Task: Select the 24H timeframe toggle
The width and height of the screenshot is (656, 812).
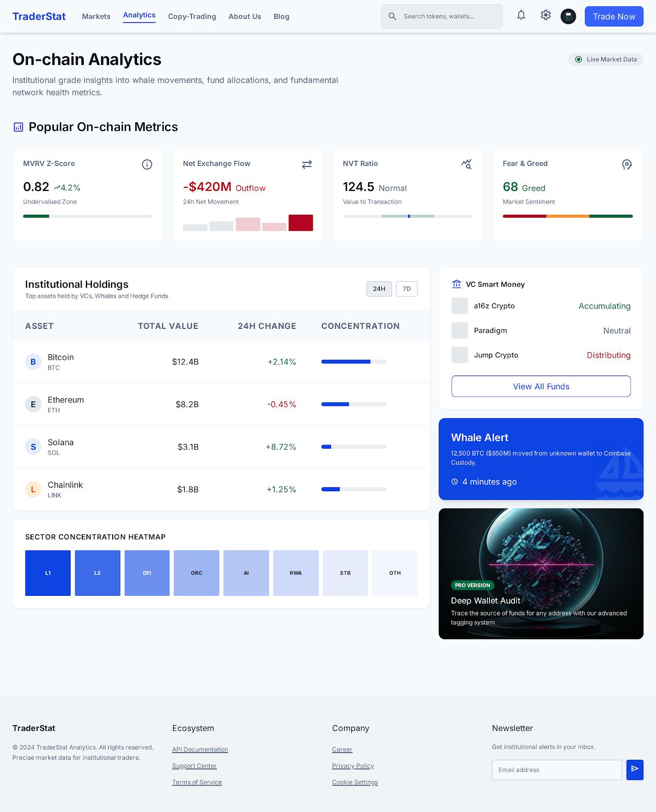Action: 379,289
